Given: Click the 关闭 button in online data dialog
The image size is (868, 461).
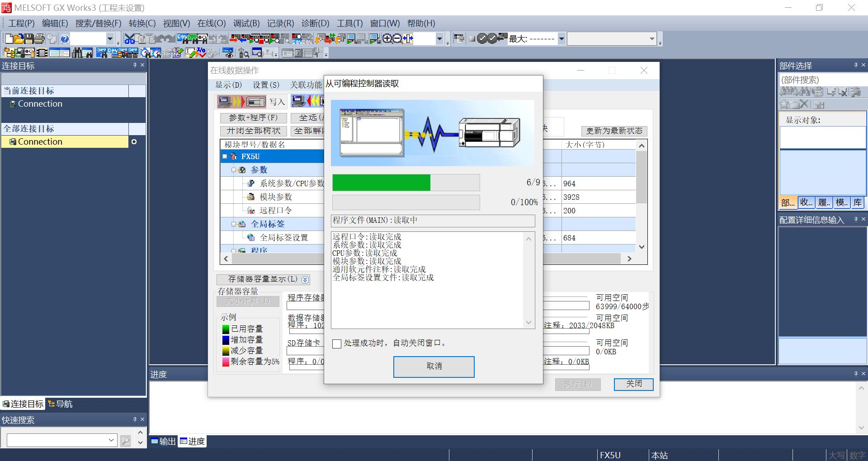Looking at the screenshot, I should pos(633,384).
